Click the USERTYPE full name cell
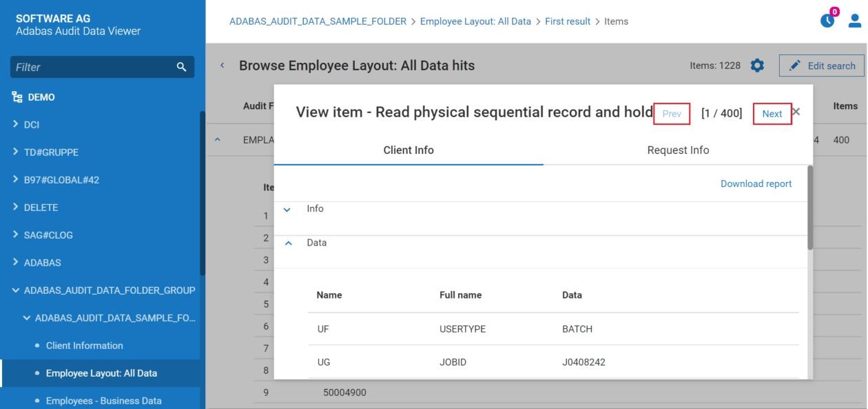Screen dimensions: 868x409 click(x=462, y=329)
